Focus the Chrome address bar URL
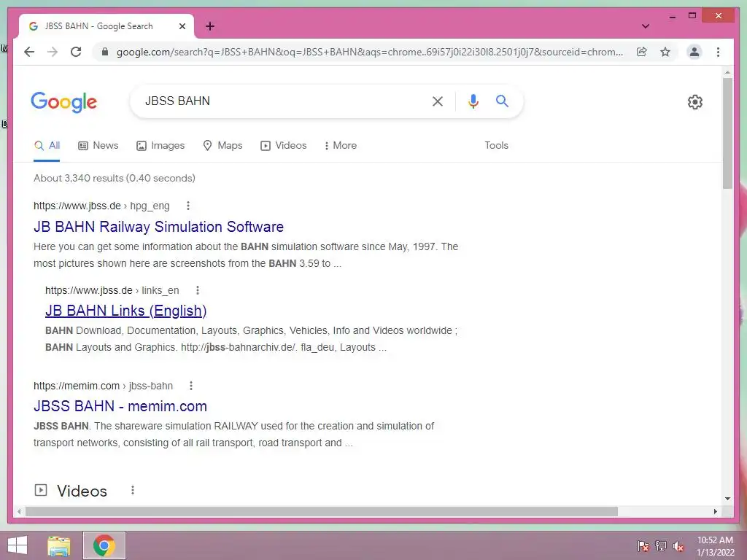Screen dimensions: 747x560 [369, 52]
